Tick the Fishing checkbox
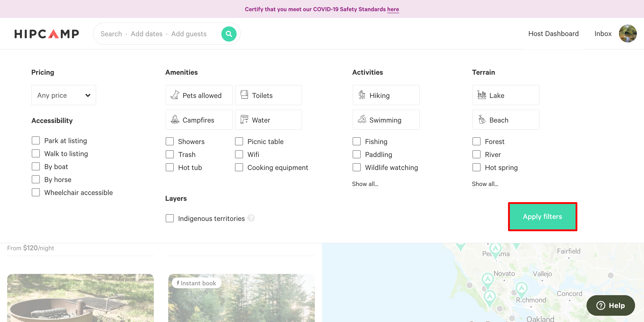The width and height of the screenshot is (644, 322). tap(356, 142)
